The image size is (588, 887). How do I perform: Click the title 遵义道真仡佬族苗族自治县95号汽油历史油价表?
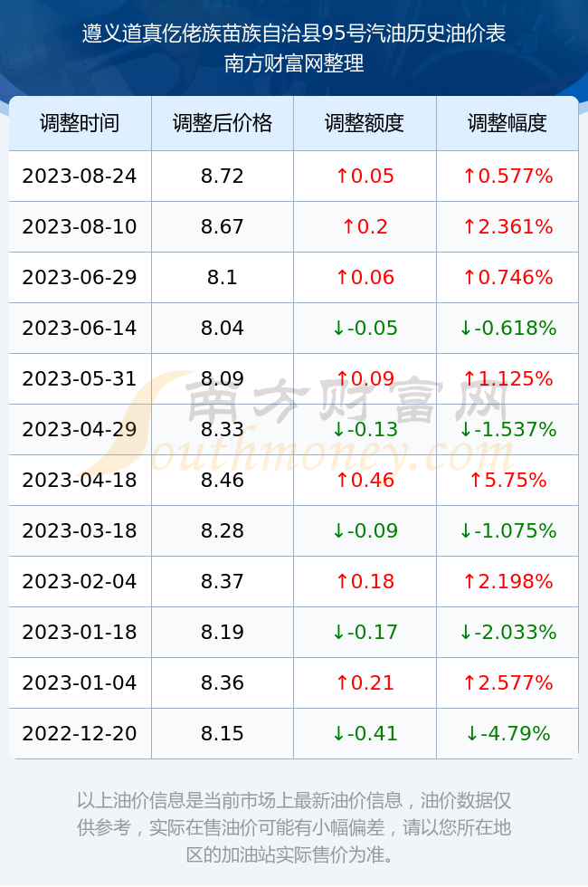tap(293, 33)
